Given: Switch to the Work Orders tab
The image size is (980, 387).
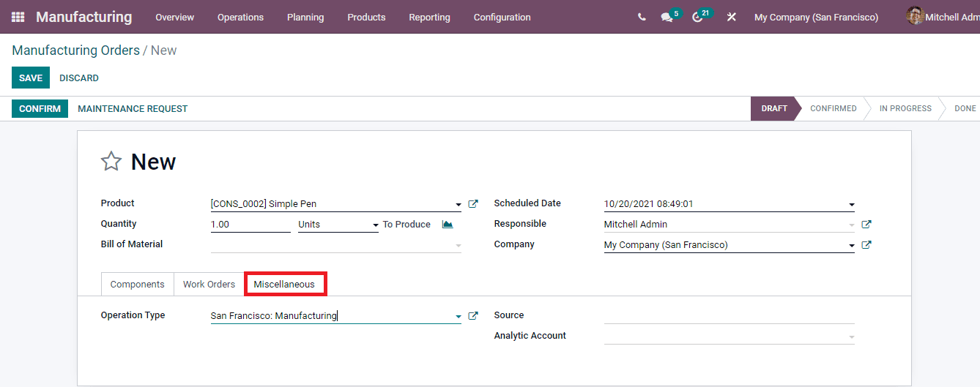Looking at the screenshot, I should click(209, 284).
